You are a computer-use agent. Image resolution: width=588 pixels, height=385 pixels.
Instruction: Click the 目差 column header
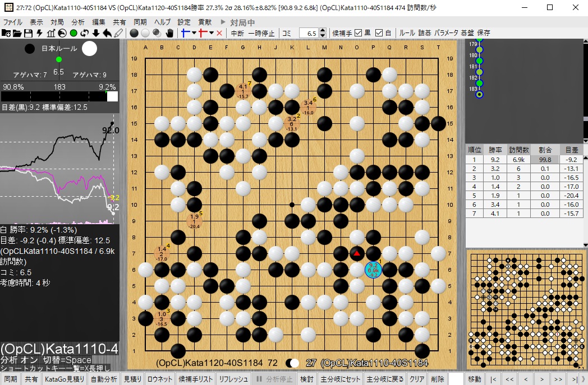(571, 150)
